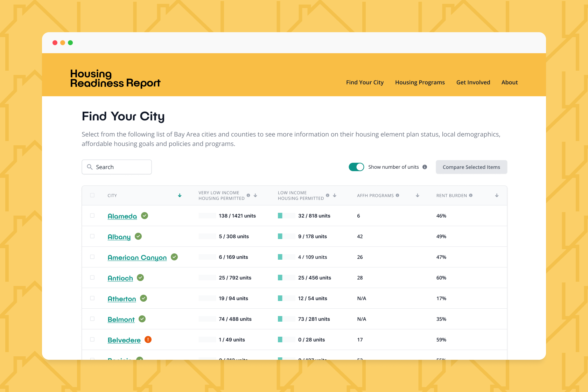Select the Albany row checkbox

click(x=92, y=236)
